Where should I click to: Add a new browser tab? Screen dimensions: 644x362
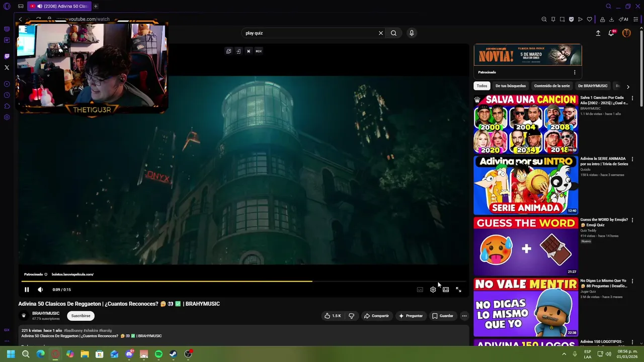[x=96, y=6]
